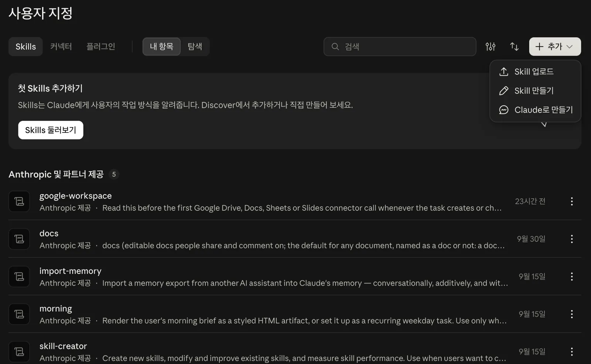Viewport: 591px width, 364px height.
Task: Open more options for docs skill
Action: point(571,239)
